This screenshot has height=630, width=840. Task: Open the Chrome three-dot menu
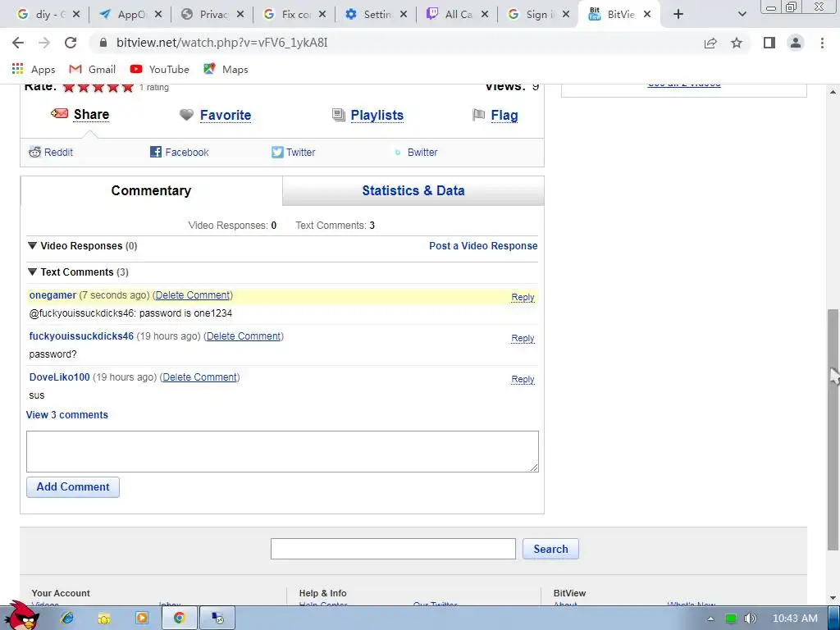(822, 43)
